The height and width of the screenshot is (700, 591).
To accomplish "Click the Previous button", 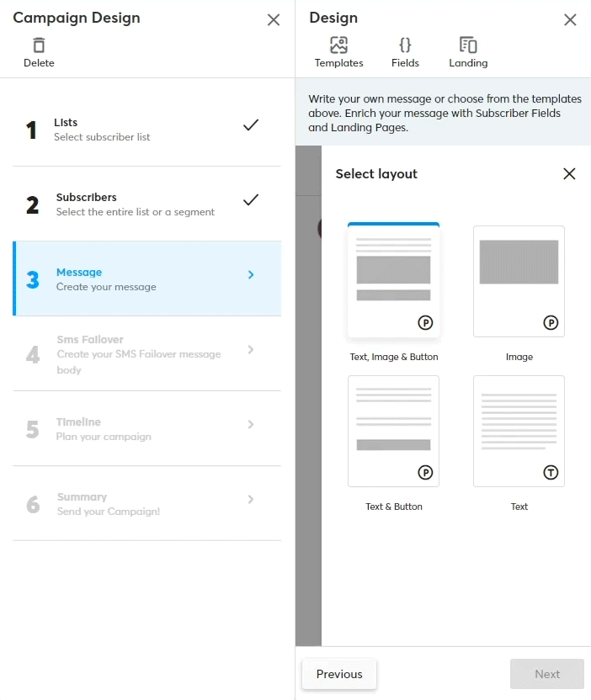I will tap(339, 674).
